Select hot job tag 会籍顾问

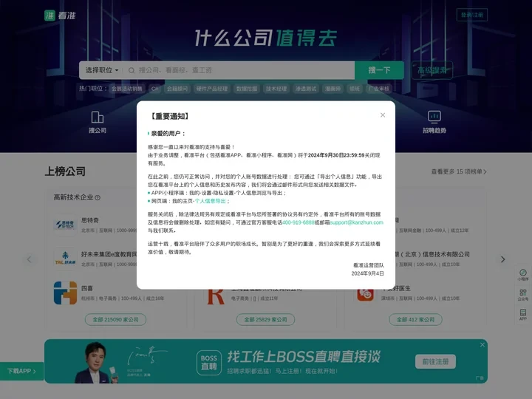177,89
